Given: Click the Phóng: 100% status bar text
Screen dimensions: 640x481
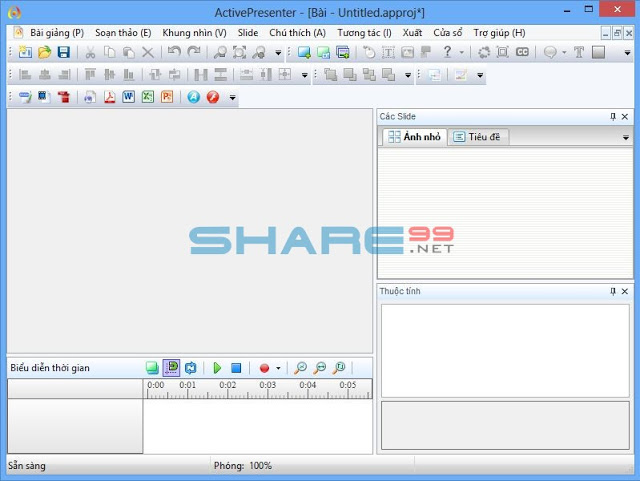Looking at the screenshot, I should click(243, 465).
